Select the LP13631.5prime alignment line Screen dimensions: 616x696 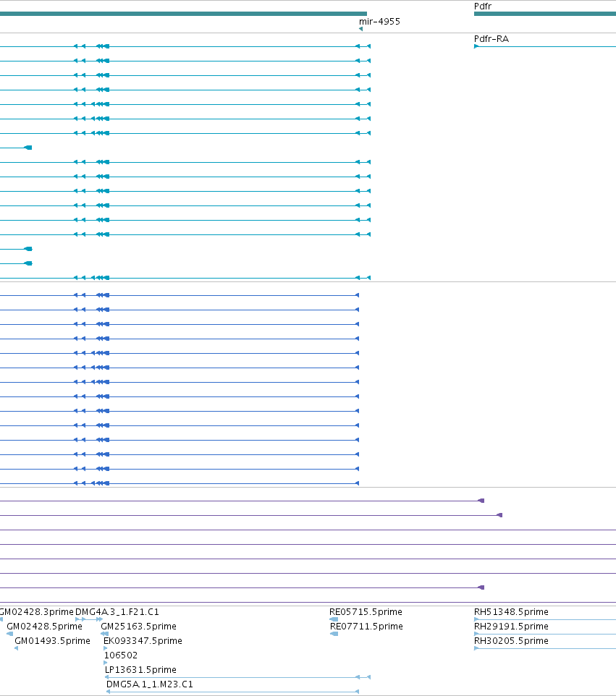coord(237,677)
